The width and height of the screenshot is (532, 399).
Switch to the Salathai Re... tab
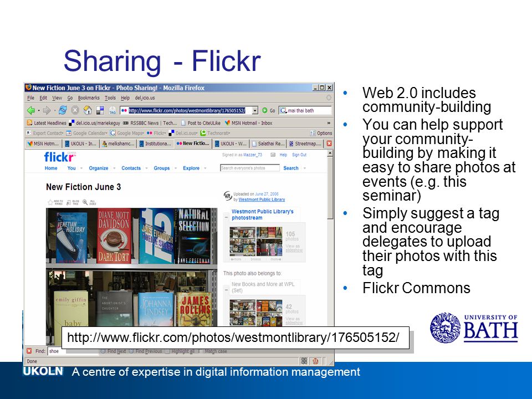(x=268, y=144)
